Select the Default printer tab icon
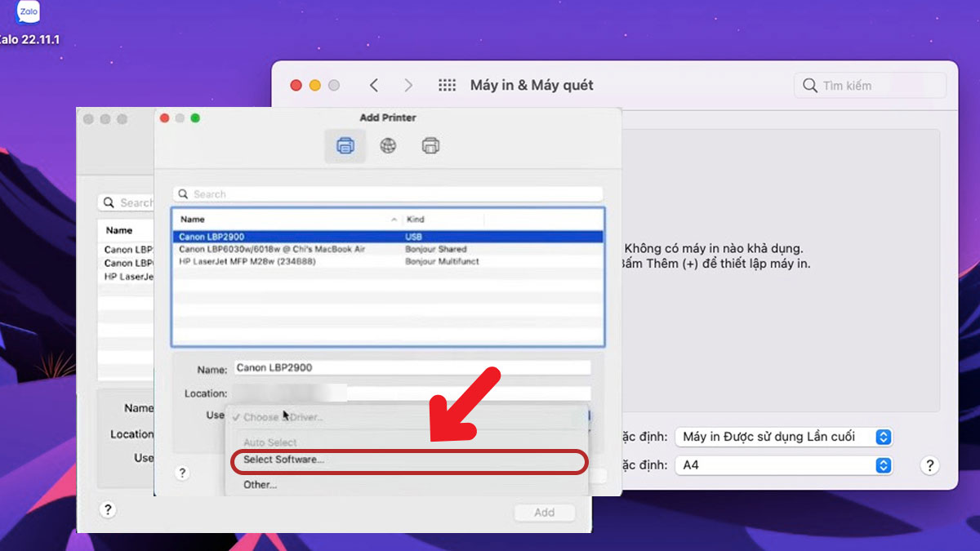 [345, 146]
